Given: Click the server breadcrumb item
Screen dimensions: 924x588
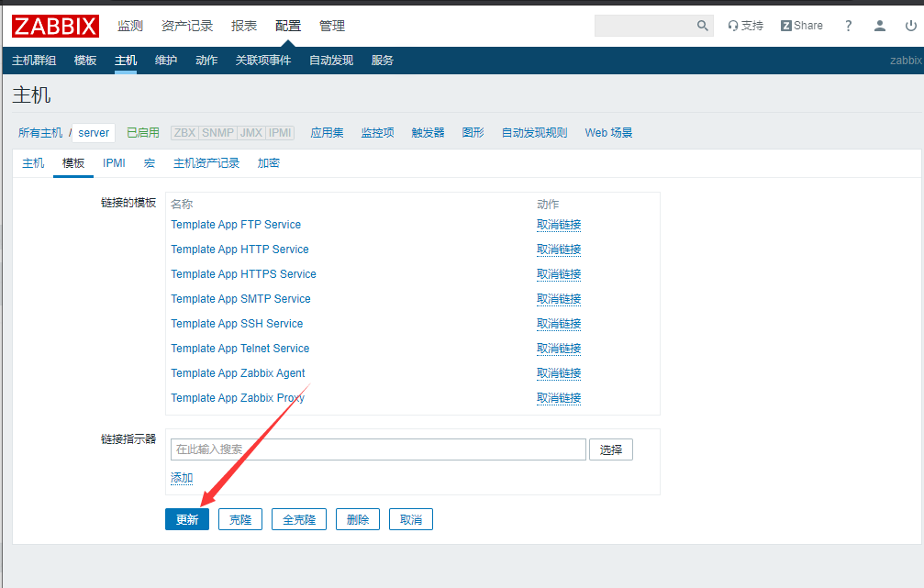Looking at the screenshot, I should point(94,133).
